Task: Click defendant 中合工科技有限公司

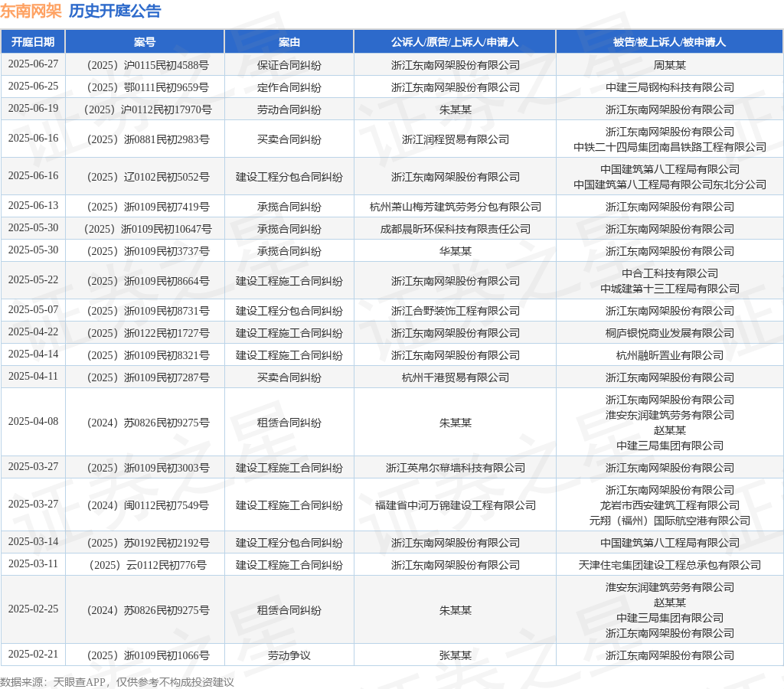Action: point(669,273)
